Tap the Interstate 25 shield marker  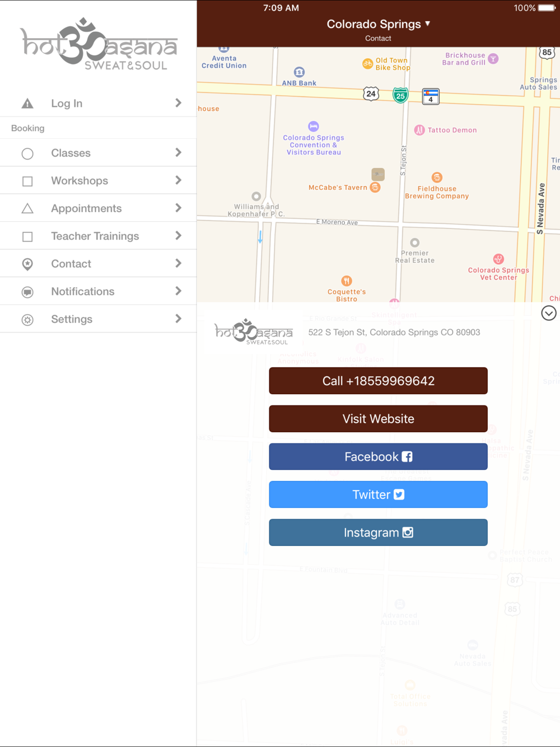coord(400,95)
